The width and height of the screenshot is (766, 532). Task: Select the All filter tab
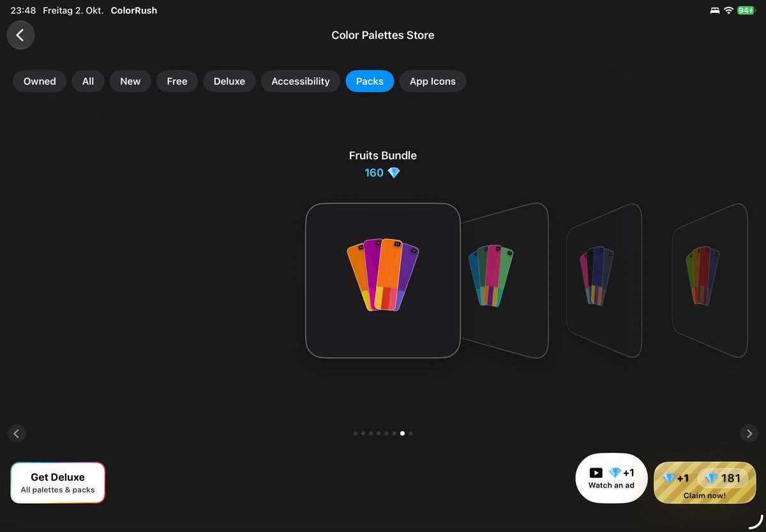coord(88,81)
